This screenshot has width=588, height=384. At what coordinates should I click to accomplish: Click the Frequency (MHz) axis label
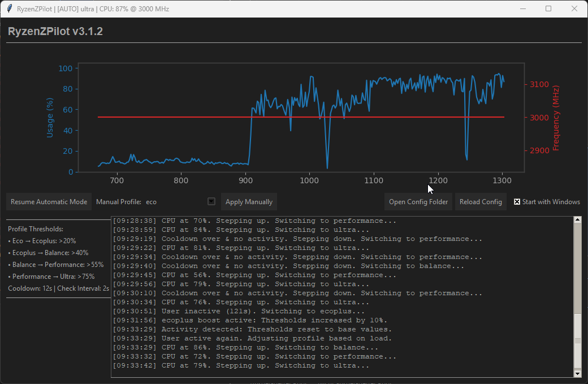(x=556, y=118)
